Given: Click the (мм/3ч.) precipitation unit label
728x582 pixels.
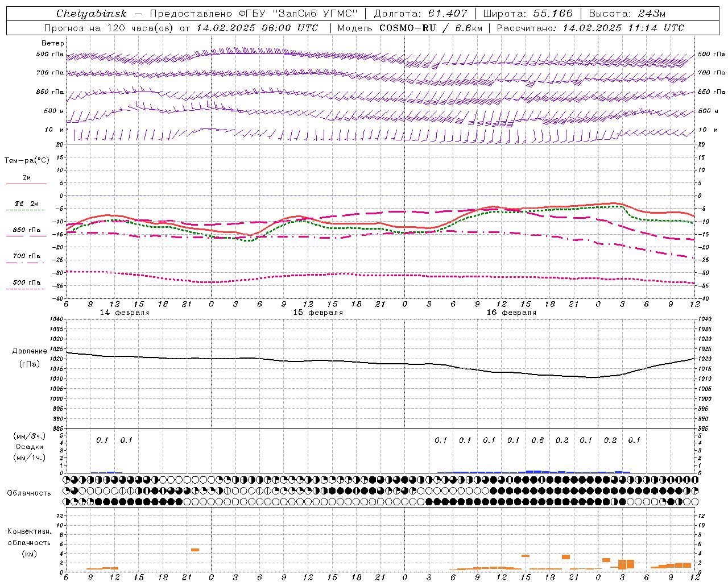Looking at the screenshot, I should point(29,436).
